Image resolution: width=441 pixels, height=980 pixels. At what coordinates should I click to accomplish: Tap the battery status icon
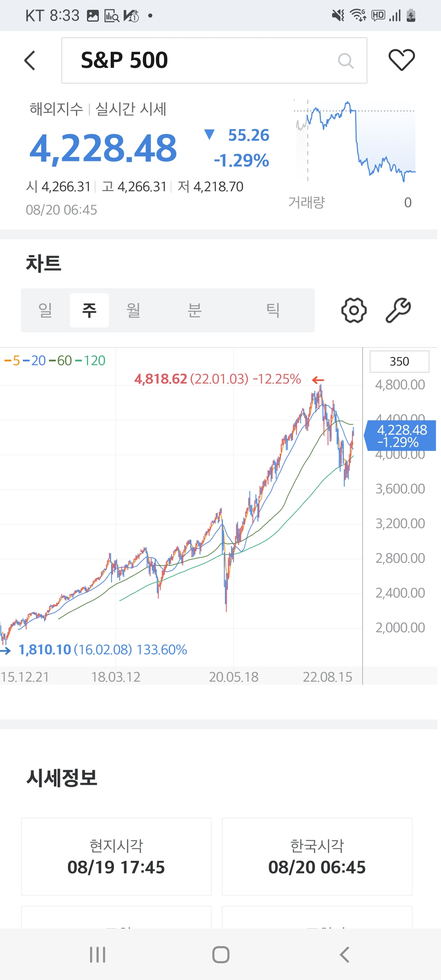click(411, 16)
